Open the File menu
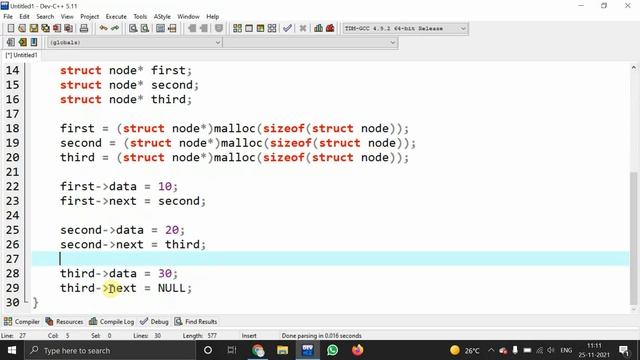Viewport: 640px width, 360px height. [x=8, y=16]
